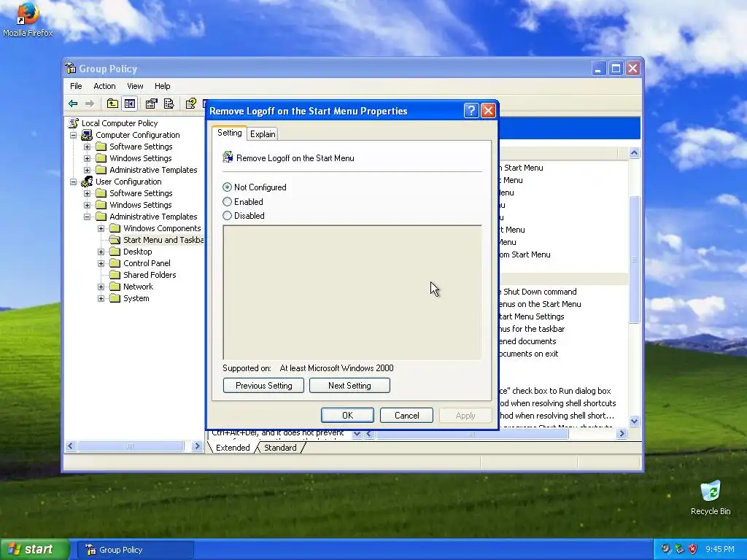Image resolution: width=747 pixels, height=560 pixels.
Task: Click the Next Setting button
Action: tap(349, 386)
